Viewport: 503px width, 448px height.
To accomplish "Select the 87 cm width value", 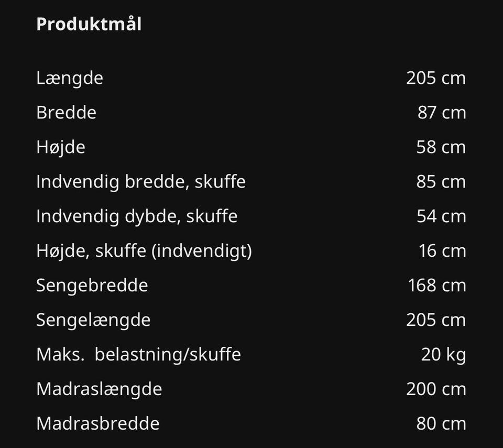I will (441, 113).
